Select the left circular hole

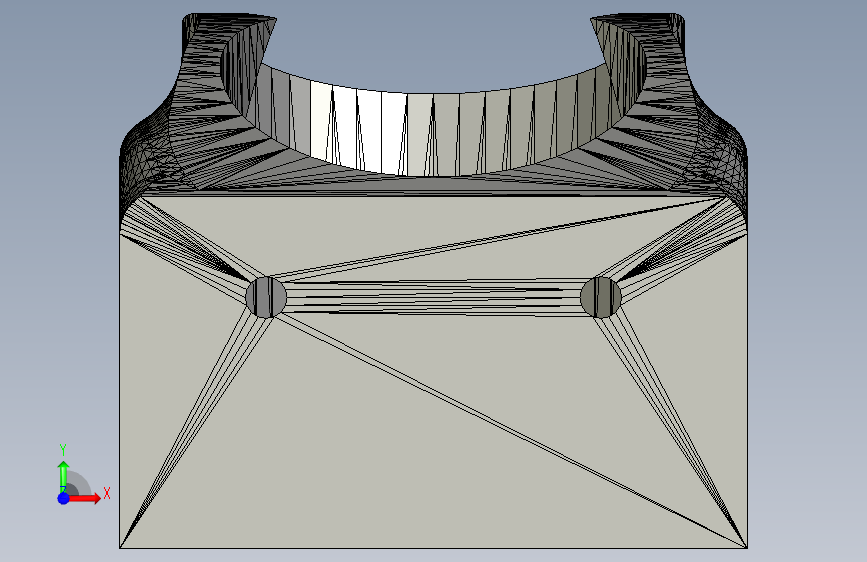point(266,297)
